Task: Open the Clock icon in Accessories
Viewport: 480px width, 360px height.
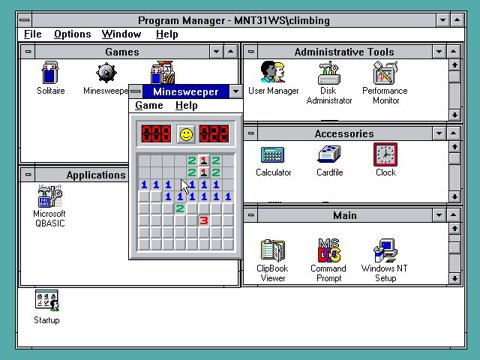Action: coord(385,154)
